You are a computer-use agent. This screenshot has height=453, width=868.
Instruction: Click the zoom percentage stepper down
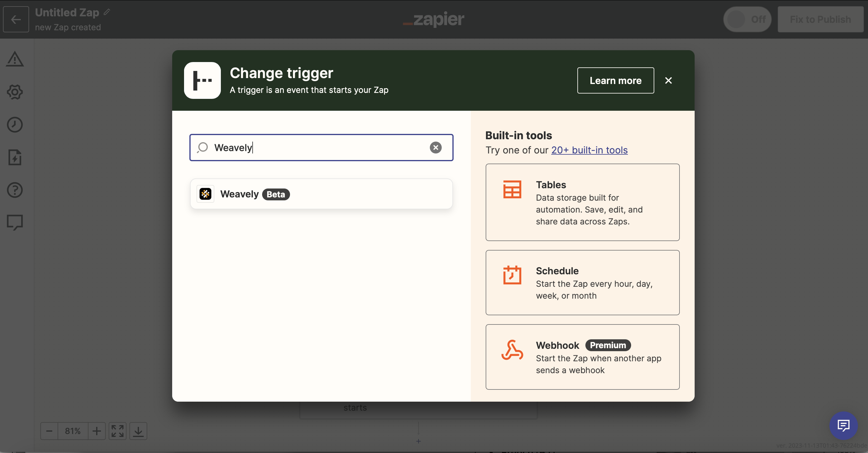click(x=49, y=431)
